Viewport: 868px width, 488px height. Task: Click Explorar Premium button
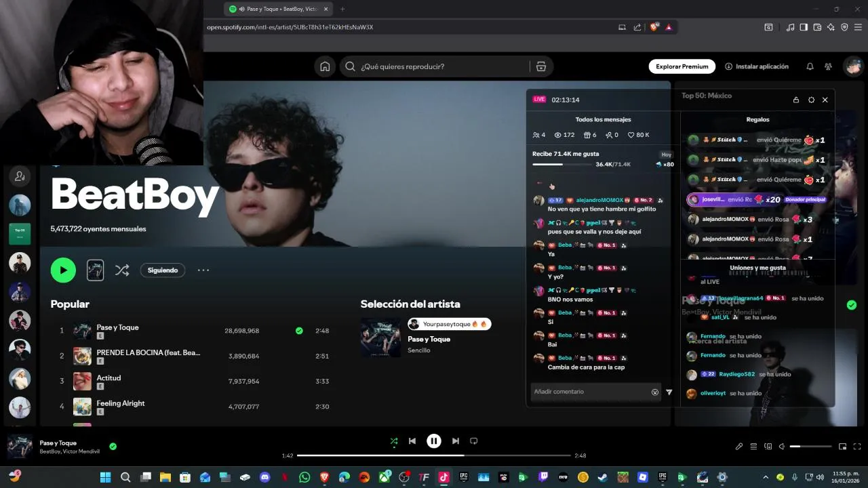tap(682, 66)
